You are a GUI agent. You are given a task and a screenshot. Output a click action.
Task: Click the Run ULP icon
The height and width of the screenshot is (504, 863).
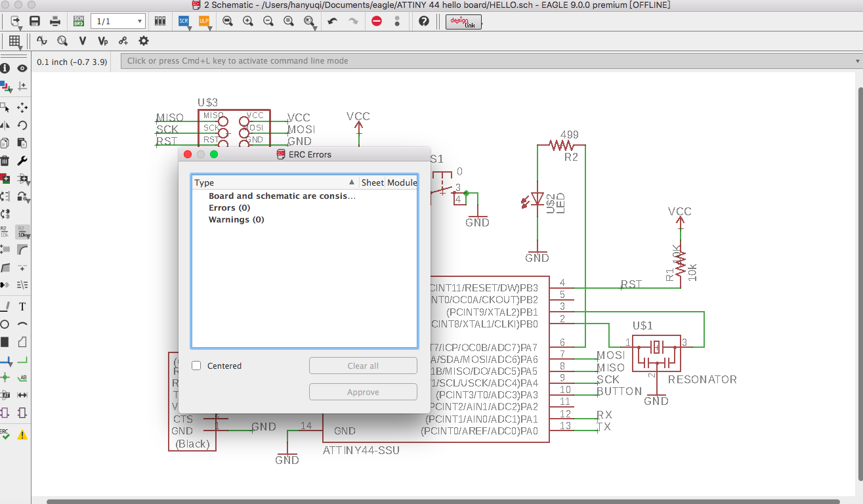pos(203,21)
